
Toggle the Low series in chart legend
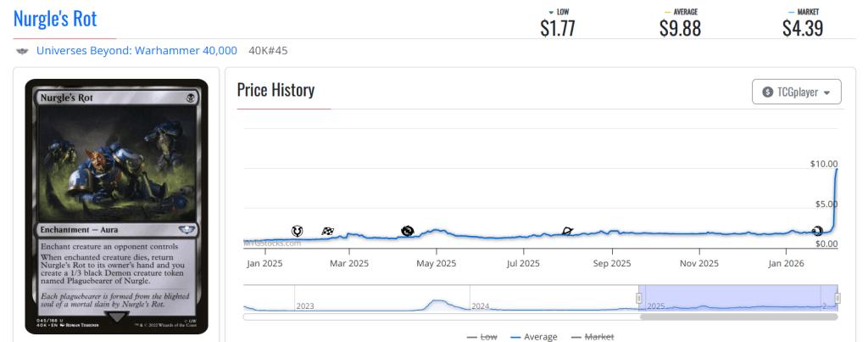[481, 337]
